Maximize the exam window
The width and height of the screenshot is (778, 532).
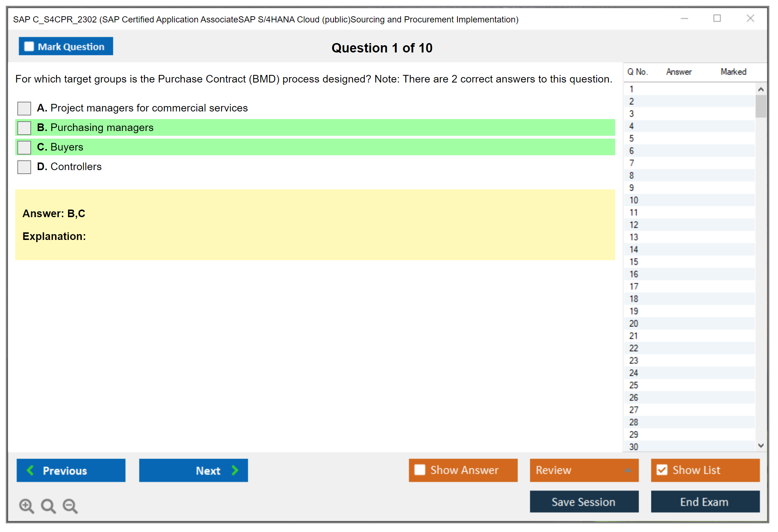pyautogui.click(x=717, y=18)
